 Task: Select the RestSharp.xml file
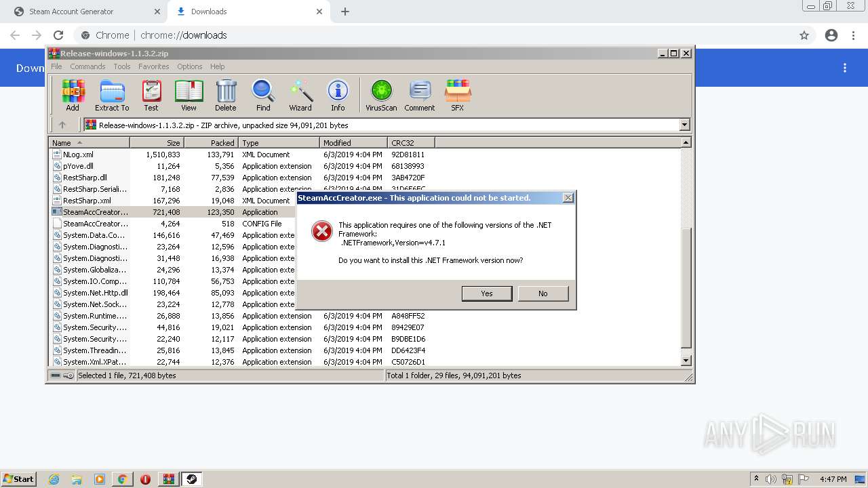173,201
